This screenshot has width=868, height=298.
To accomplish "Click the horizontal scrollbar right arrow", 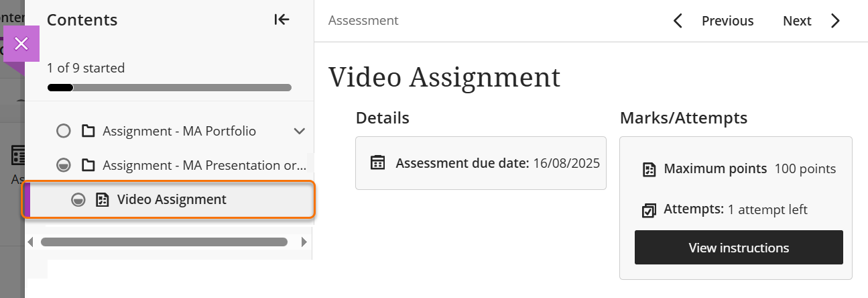I will pyautogui.click(x=304, y=242).
